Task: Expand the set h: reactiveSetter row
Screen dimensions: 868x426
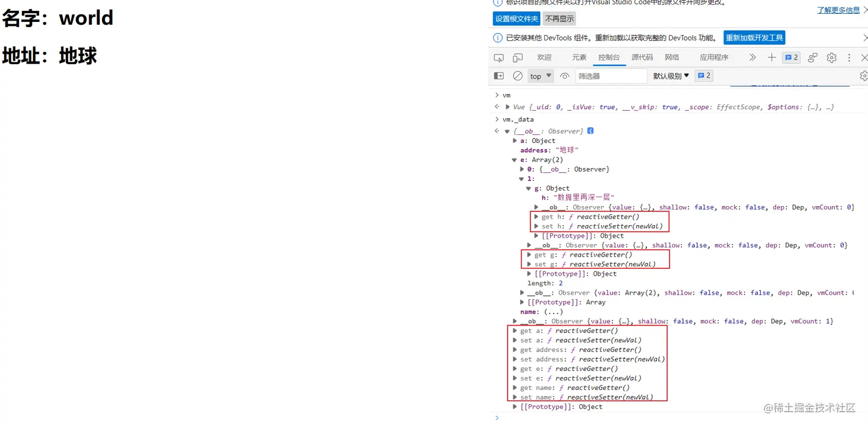Action: coord(536,226)
